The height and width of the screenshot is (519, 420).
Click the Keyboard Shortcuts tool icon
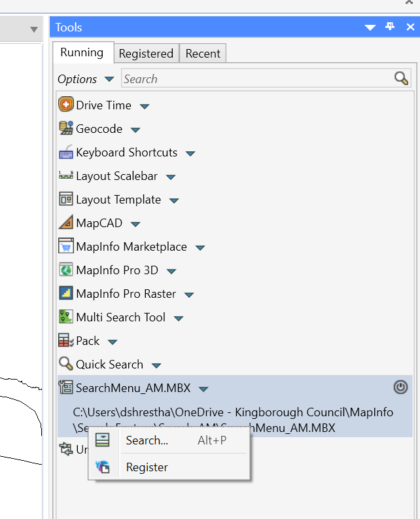pyautogui.click(x=66, y=152)
